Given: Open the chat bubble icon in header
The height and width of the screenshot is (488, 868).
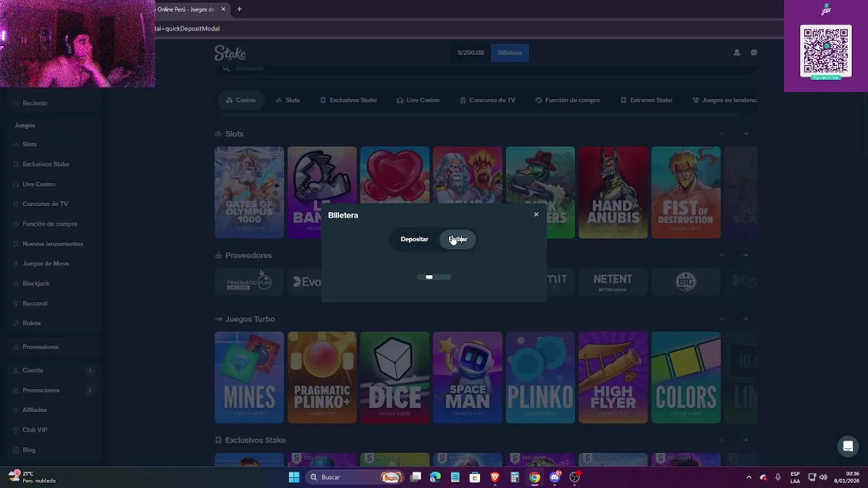Looking at the screenshot, I should (753, 52).
